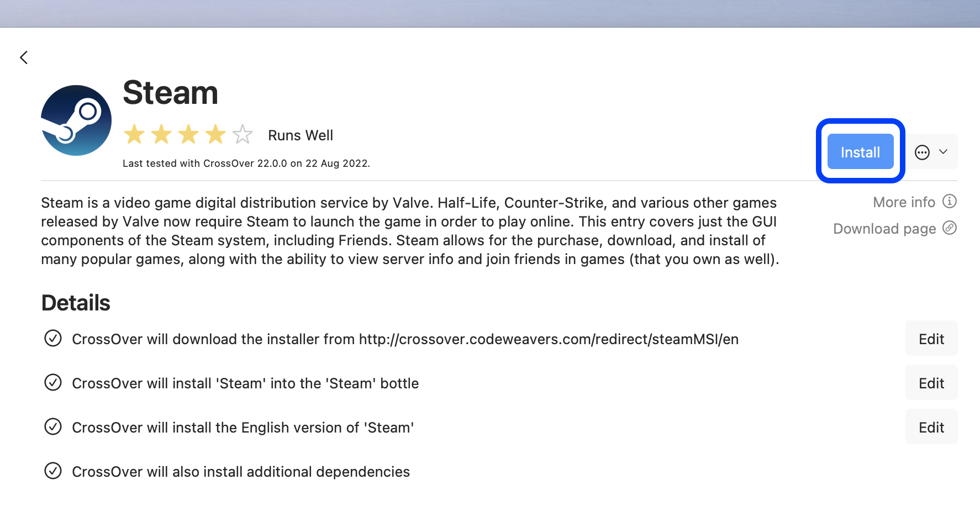
Task: Edit the English version language setting
Action: 931,427
